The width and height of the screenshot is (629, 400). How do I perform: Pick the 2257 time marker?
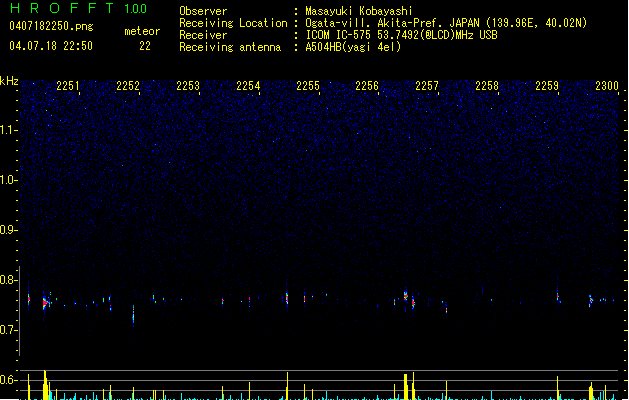(427, 86)
